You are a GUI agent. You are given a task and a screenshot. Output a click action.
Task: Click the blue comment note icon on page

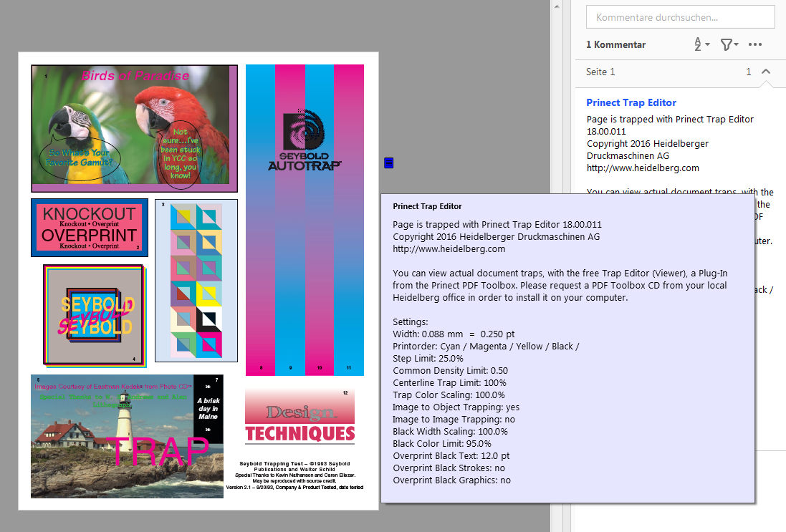pos(388,163)
